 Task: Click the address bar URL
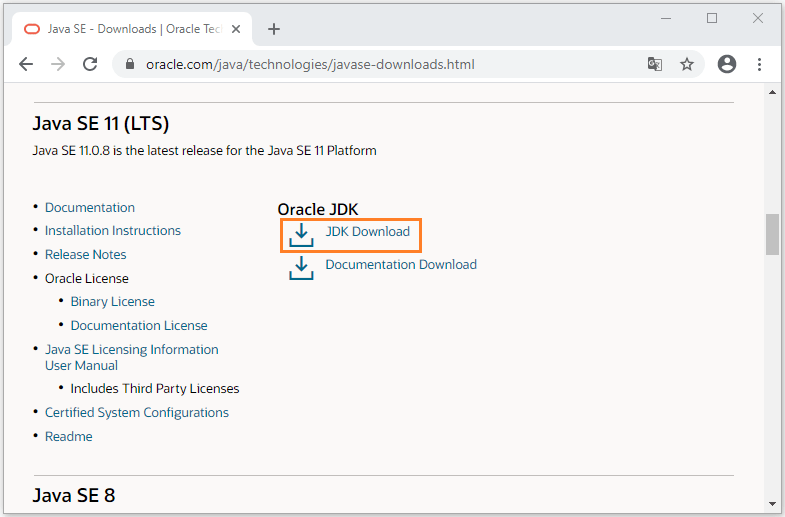click(x=310, y=65)
